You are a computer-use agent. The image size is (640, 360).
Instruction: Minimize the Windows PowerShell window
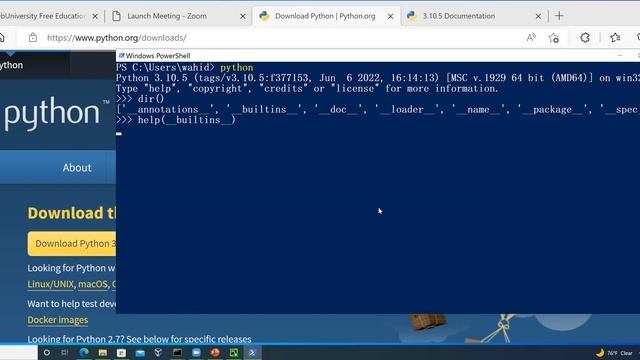620,56
